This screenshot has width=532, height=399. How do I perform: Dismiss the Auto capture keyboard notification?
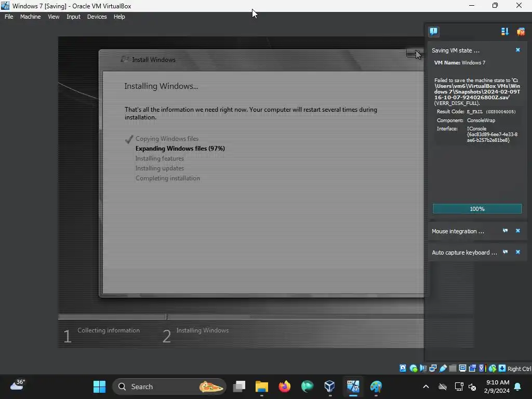pos(518,252)
